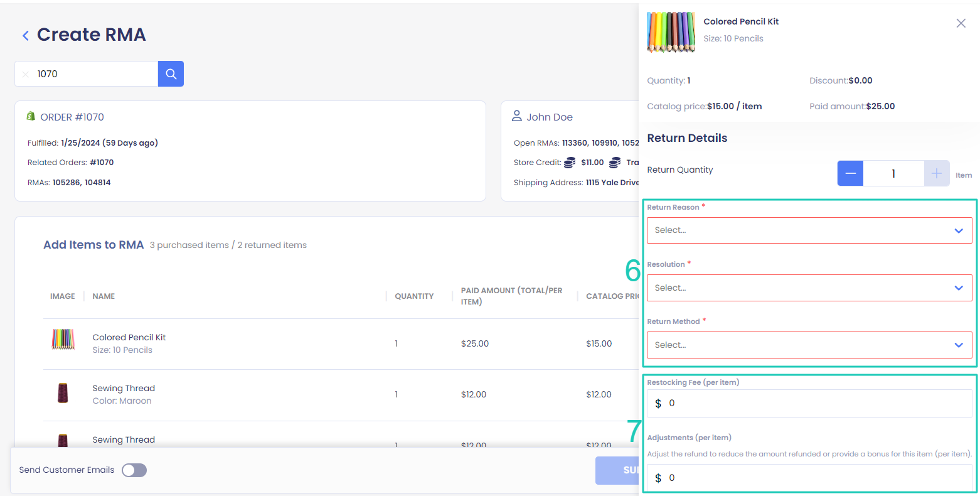Select the Sewing Thread Color: Maroon row name
980x496 pixels.
[124, 388]
